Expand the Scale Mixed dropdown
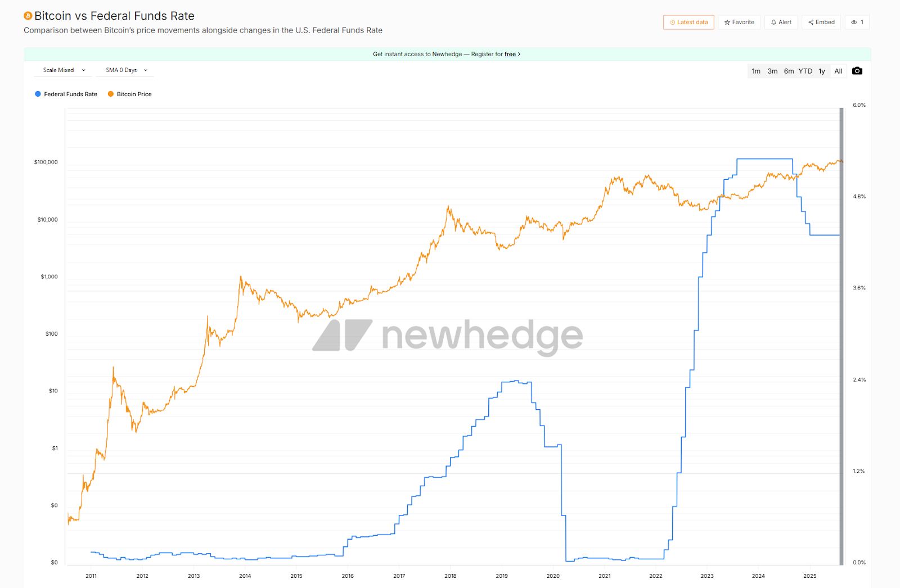Viewport: 900px width, 588px height. point(64,70)
